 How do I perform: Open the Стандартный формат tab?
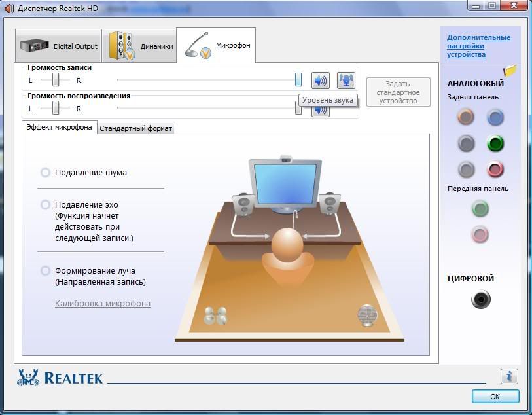coord(136,128)
